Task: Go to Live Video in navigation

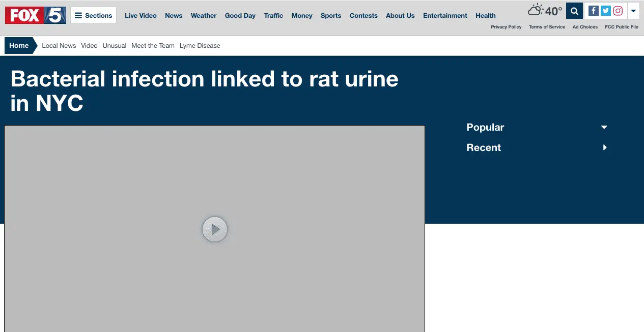Action: (x=141, y=15)
